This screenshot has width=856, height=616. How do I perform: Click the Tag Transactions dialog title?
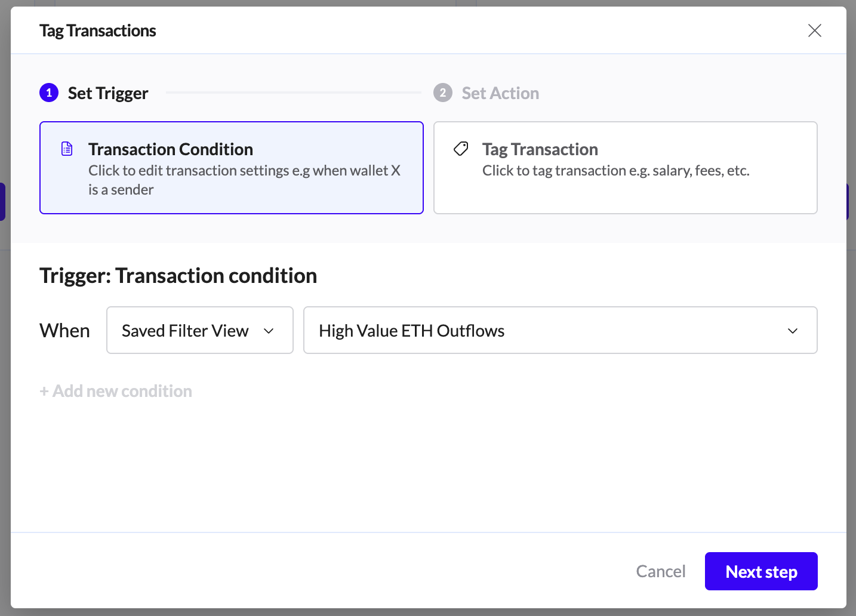click(97, 30)
